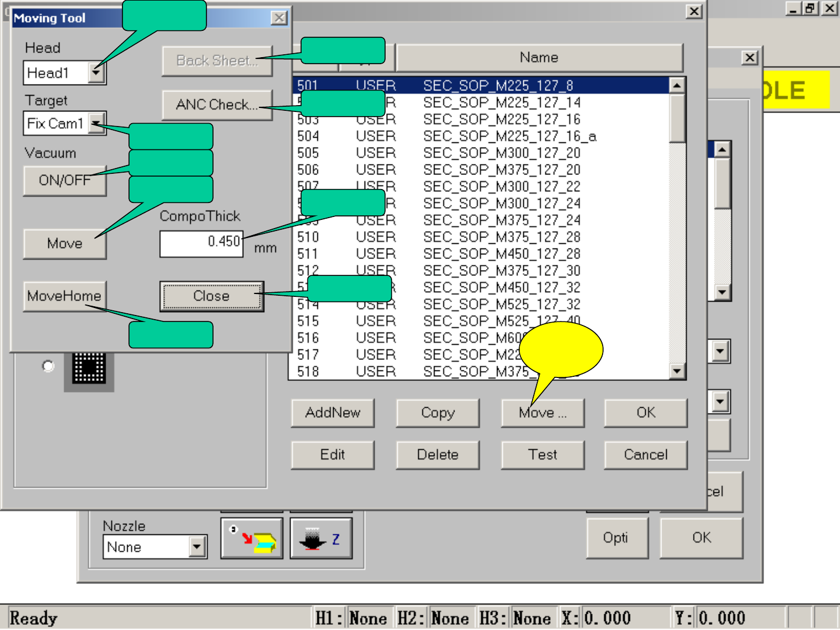Click the Test button
This screenshot has height=630, width=840.
[x=542, y=455]
